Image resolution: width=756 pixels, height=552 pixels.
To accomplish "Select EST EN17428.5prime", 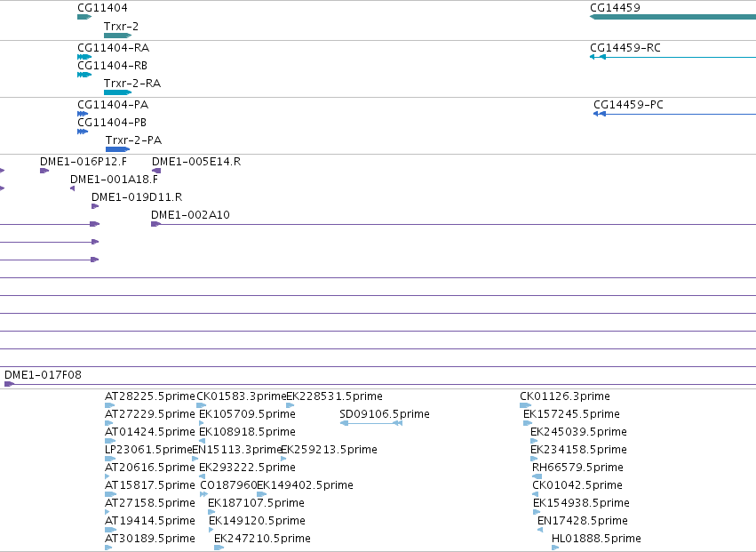I will [x=583, y=522].
